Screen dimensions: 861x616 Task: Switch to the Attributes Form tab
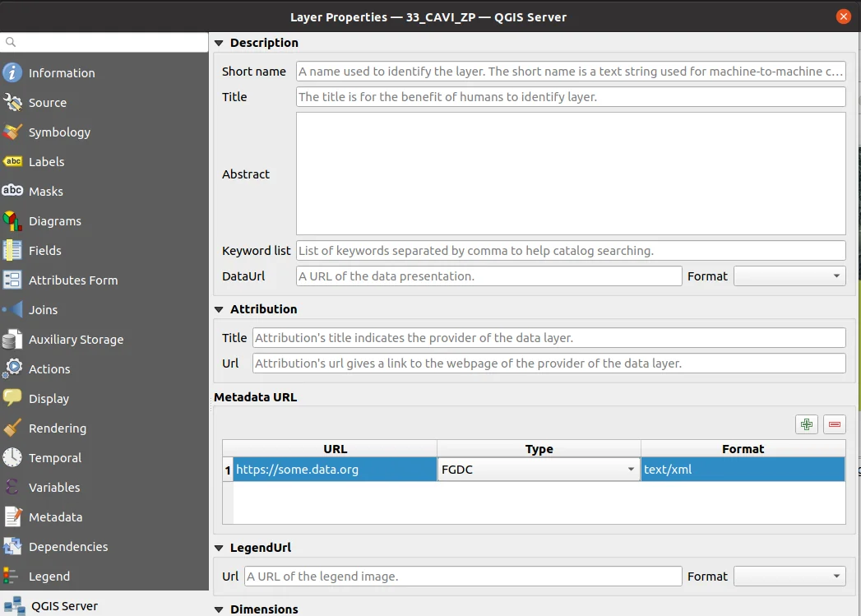73,280
